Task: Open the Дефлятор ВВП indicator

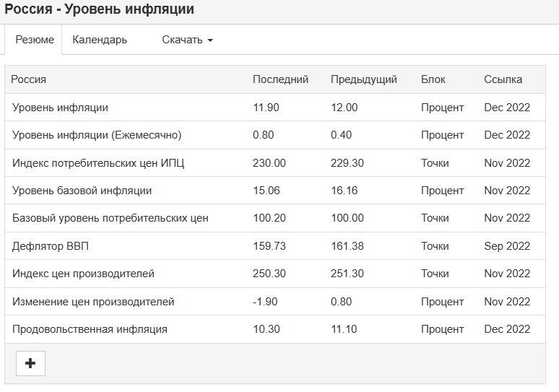Action: 51,246
